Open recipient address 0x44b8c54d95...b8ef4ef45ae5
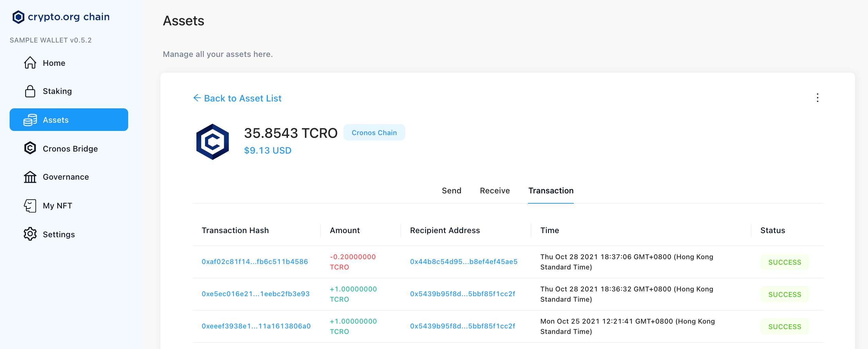868x349 pixels. (x=464, y=262)
